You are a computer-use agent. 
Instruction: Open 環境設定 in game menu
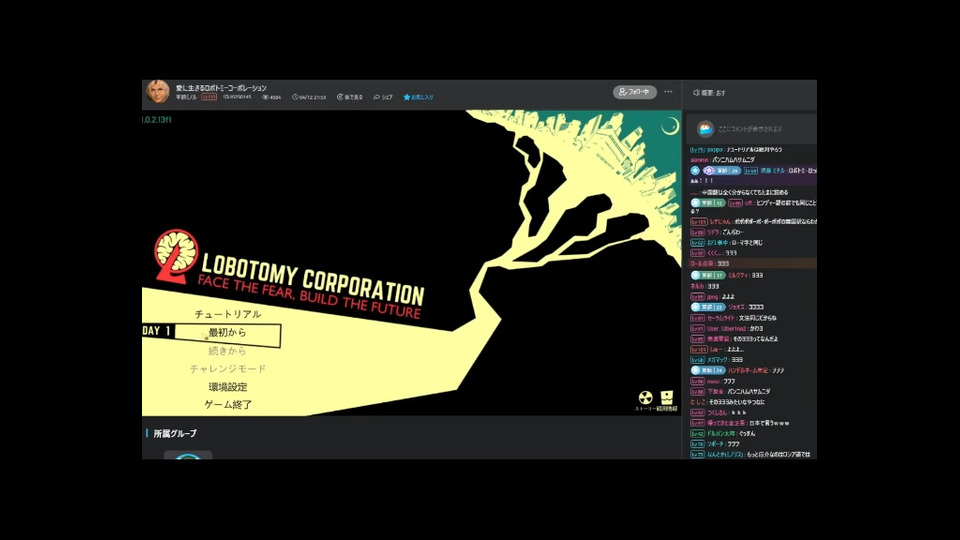tap(228, 387)
